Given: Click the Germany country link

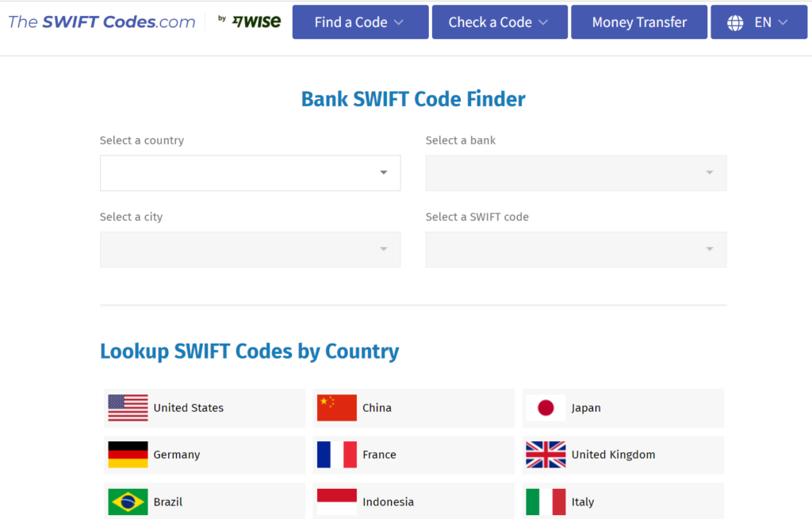Looking at the screenshot, I should [205, 455].
